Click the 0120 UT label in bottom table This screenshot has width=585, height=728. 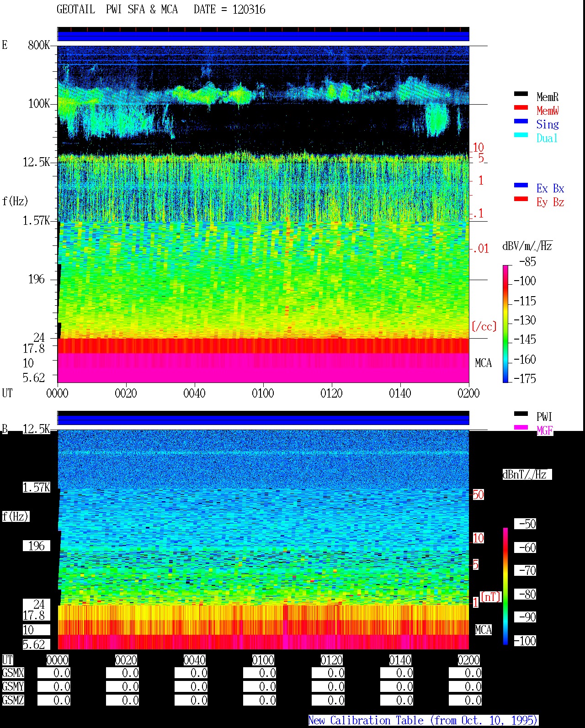pyautogui.click(x=331, y=660)
